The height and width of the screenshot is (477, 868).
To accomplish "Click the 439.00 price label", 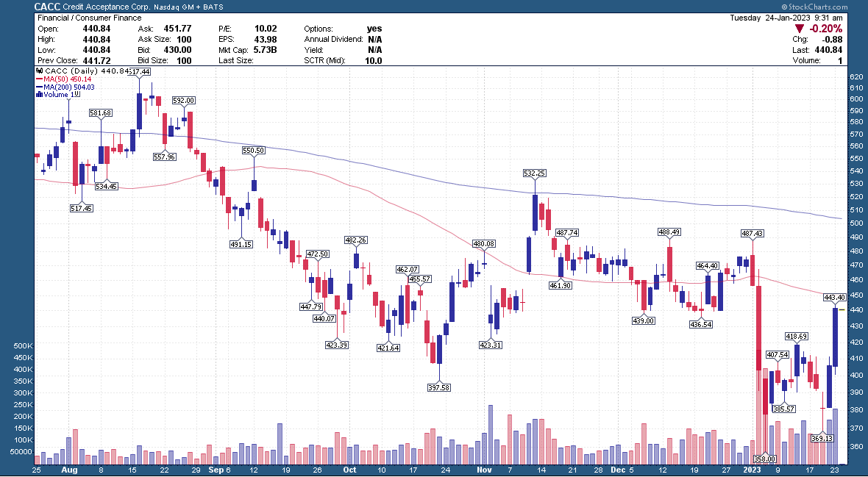I will [643, 320].
